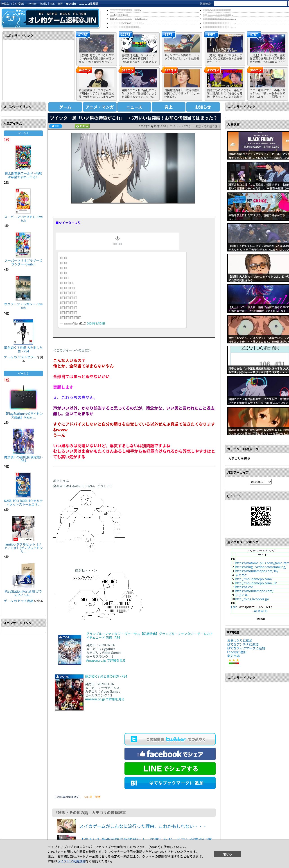Screen dimensions: 289x868
Task: Open https://matome-plus.com ranking link
Action: pyautogui.click(x=262, y=563)
